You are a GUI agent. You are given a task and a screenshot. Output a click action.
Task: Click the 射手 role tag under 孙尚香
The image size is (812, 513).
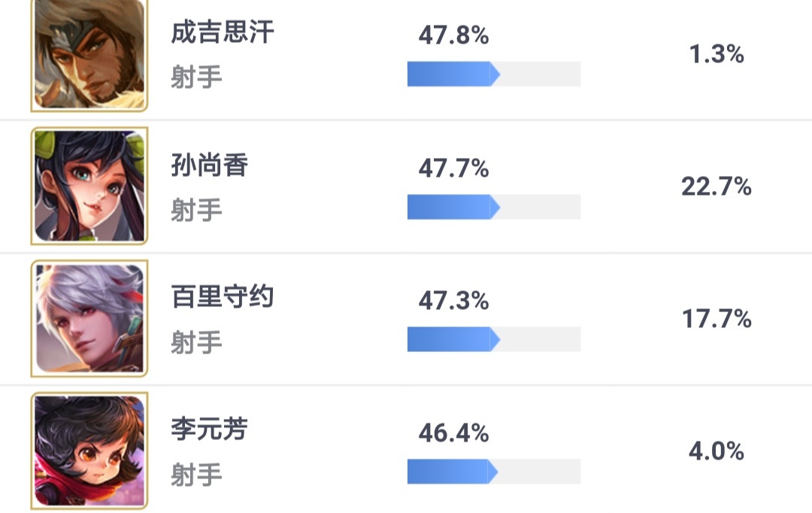point(196,210)
